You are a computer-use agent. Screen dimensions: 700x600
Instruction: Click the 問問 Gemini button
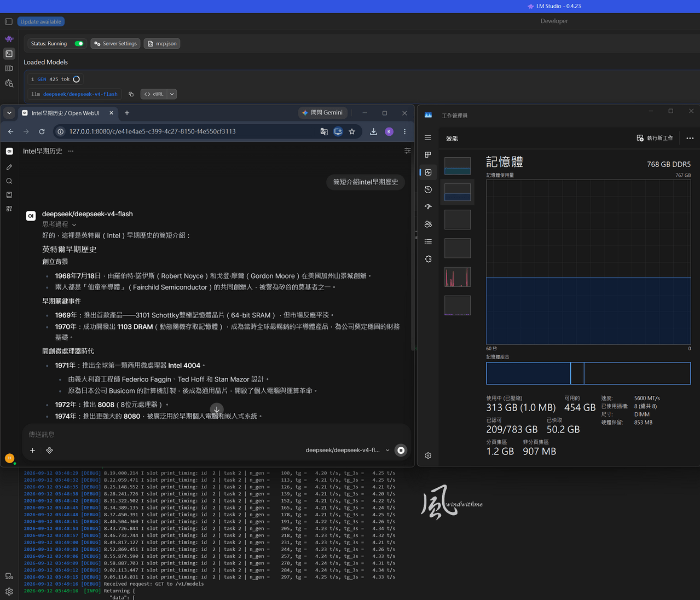click(x=322, y=113)
